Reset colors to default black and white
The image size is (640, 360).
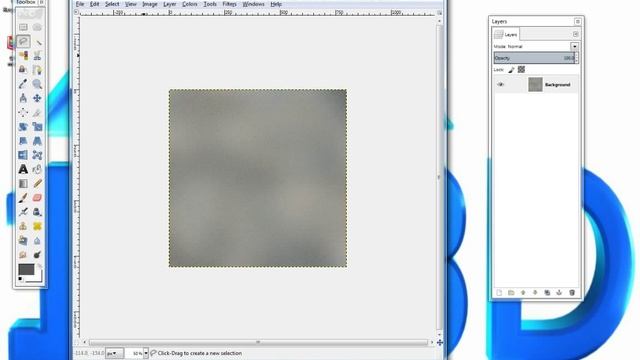click(x=20, y=279)
